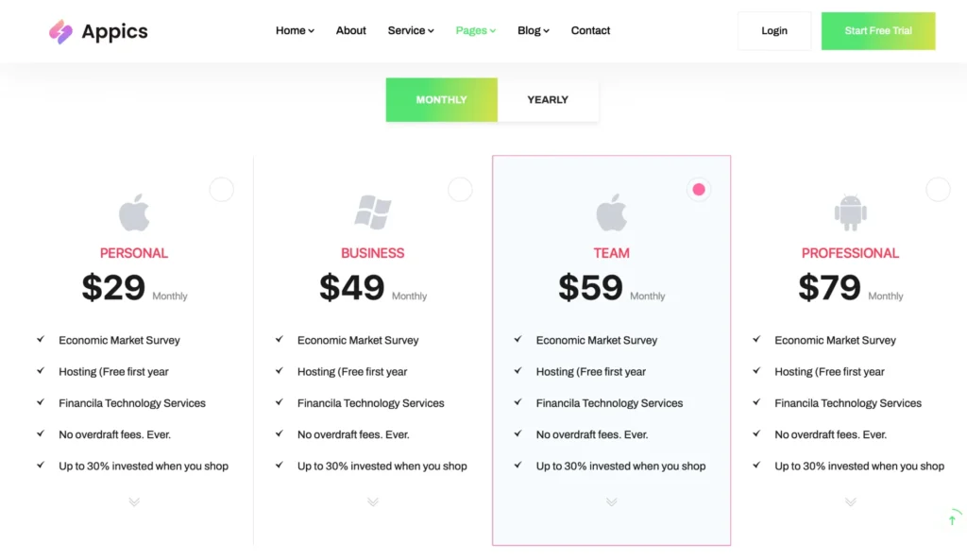Select the Business plan radio button

pos(460,190)
